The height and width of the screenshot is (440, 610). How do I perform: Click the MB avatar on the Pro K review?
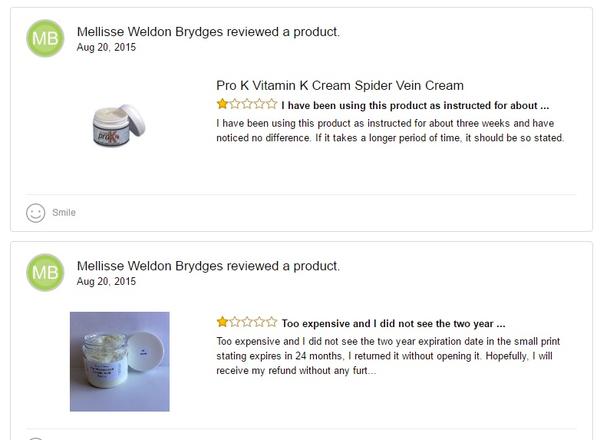click(x=45, y=38)
